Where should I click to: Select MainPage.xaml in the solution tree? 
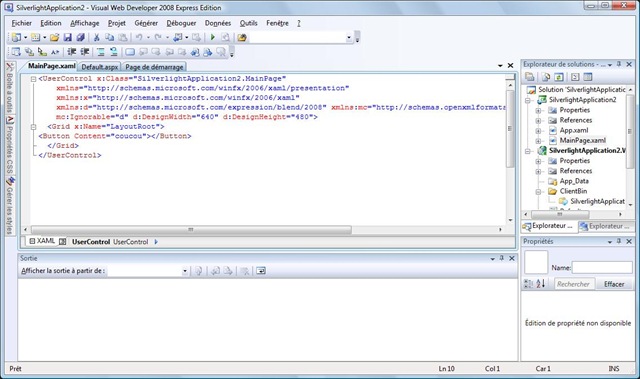coord(582,140)
